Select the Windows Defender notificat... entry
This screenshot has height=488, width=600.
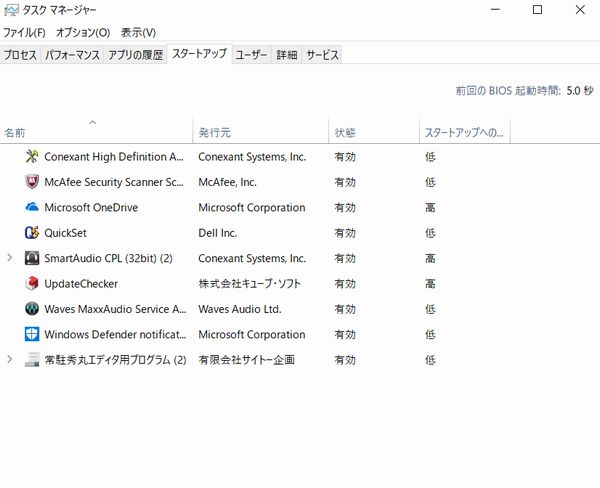point(115,335)
